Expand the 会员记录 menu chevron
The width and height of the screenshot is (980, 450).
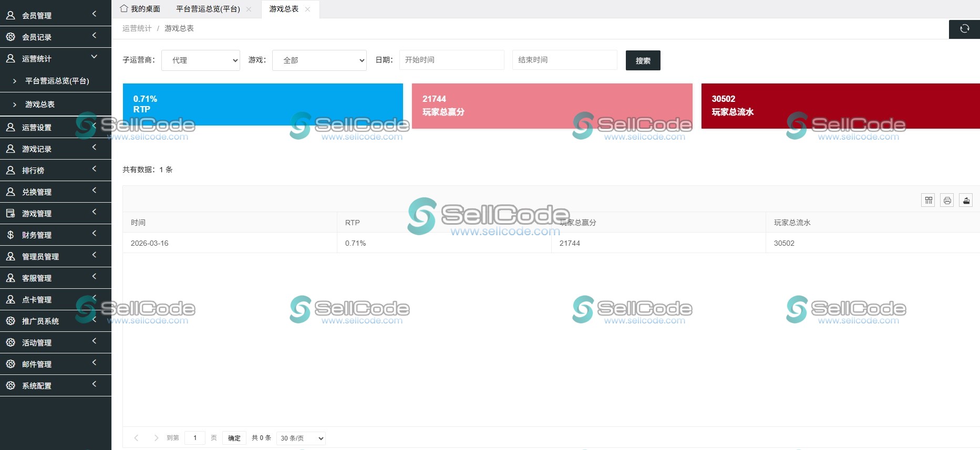(x=94, y=35)
